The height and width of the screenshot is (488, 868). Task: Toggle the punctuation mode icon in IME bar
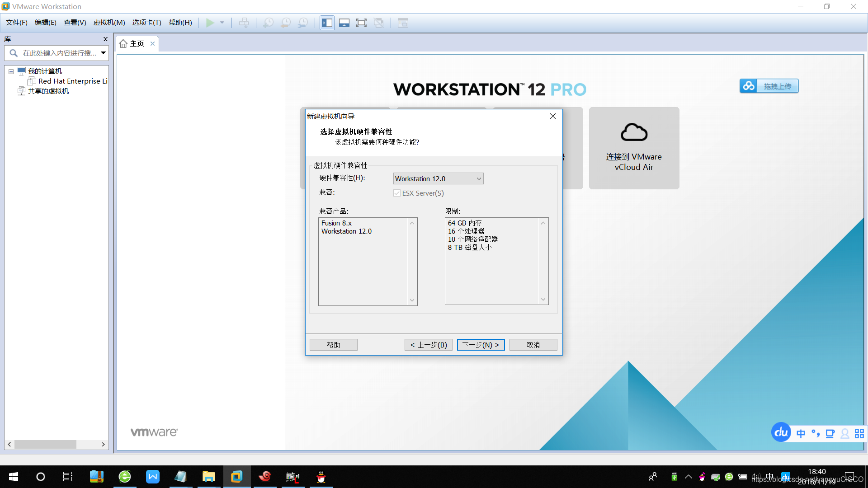(816, 434)
